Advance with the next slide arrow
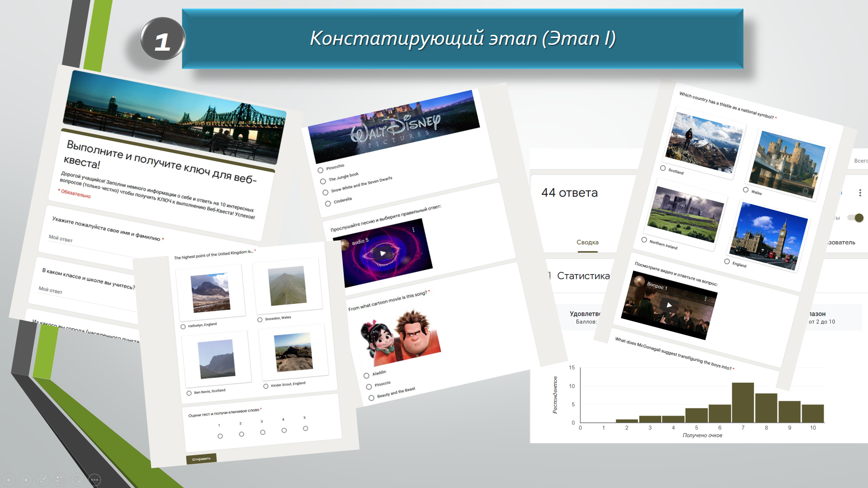Image resolution: width=868 pixels, height=488 pixels. point(26,480)
